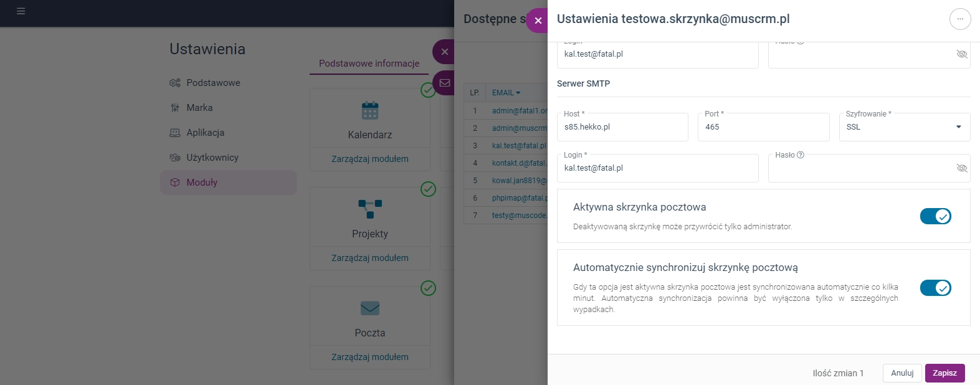Open Użytkownicy in settings sidebar
This screenshot has width=980, height=385.
(x=228, y=158)
